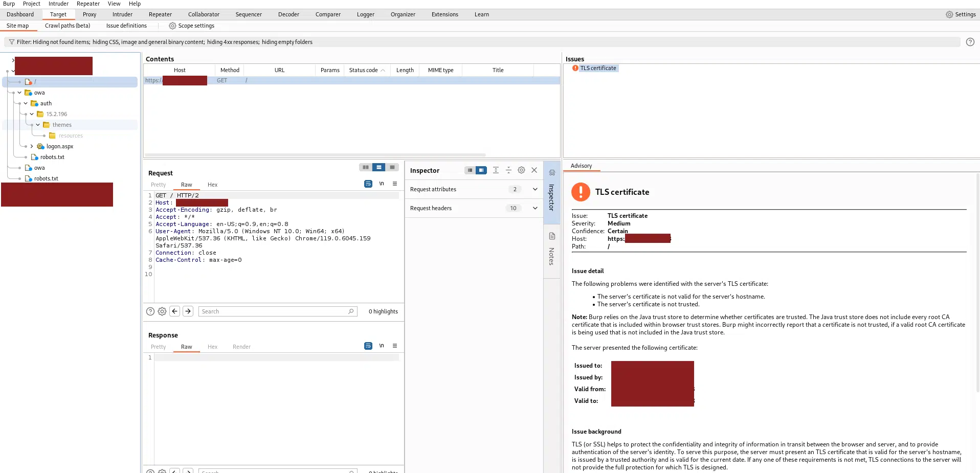
Task: Toggle non-printable characters in Response editor
Action: (382, 346)
